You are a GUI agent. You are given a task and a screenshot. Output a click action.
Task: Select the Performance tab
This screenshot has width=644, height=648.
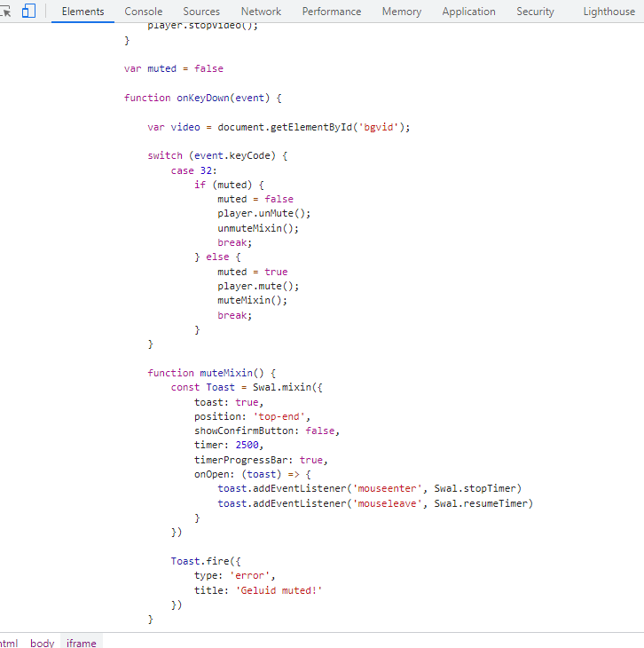click(x=331, y=12)
